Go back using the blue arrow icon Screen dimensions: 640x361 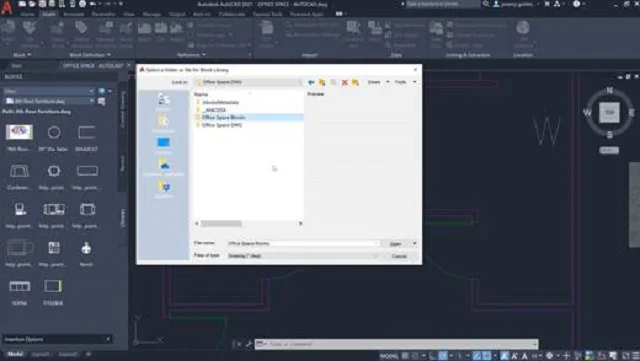(311, 82)
